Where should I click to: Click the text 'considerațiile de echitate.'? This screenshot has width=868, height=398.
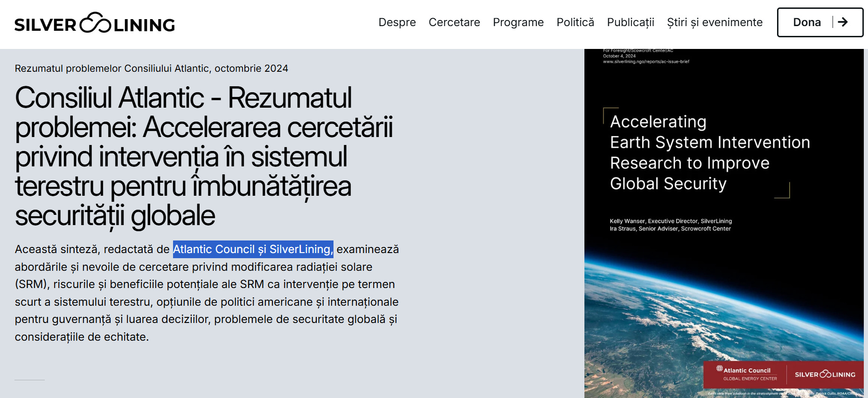[82, 337]
